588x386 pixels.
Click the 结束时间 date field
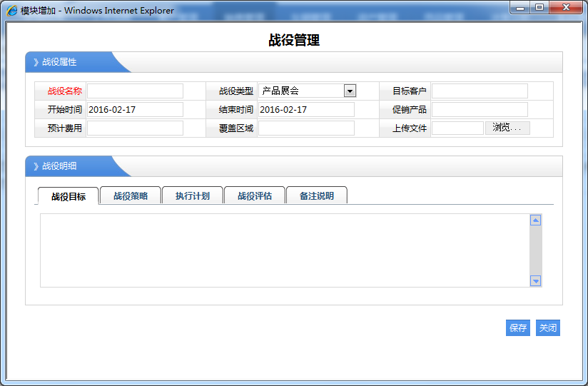(x=306, y=110)
